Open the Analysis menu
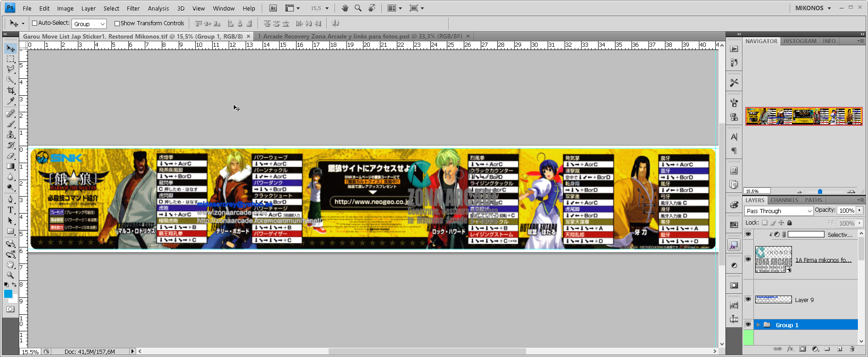 coord(159,8)
